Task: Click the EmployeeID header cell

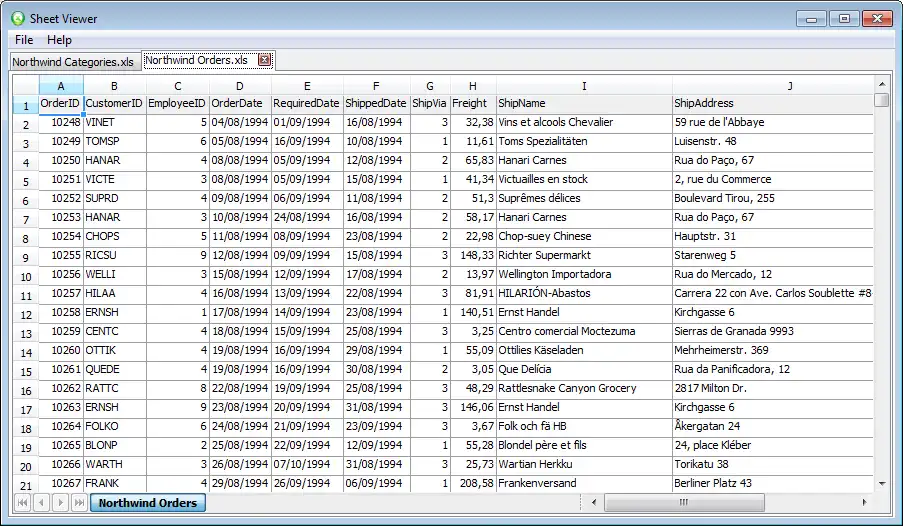Action: (x=178, y=103)
